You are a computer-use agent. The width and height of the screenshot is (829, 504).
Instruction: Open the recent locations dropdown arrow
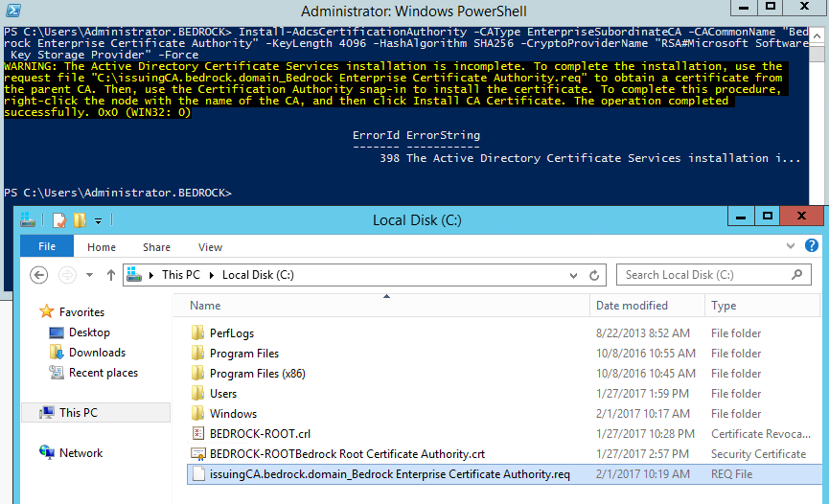(x=89, y=275)
